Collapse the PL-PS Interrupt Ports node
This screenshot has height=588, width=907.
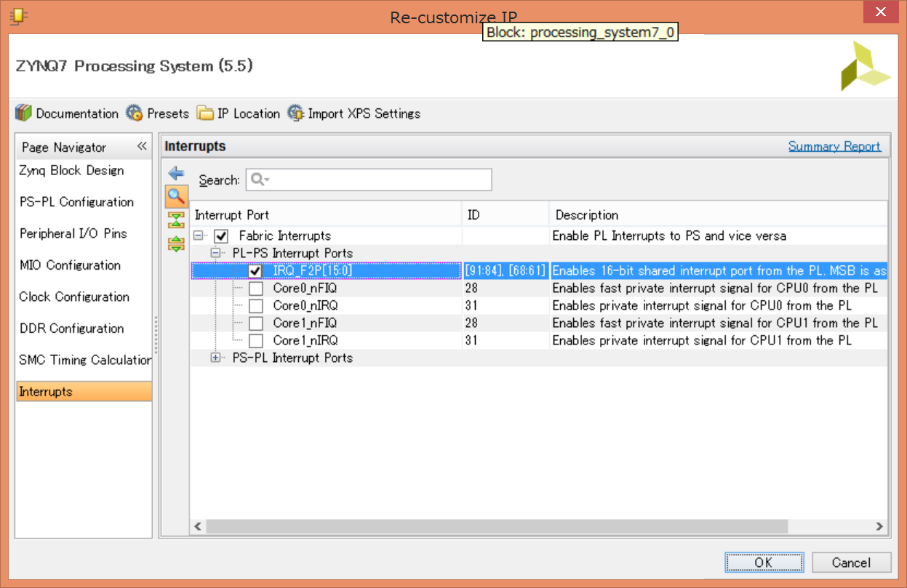tap(216, 253)
